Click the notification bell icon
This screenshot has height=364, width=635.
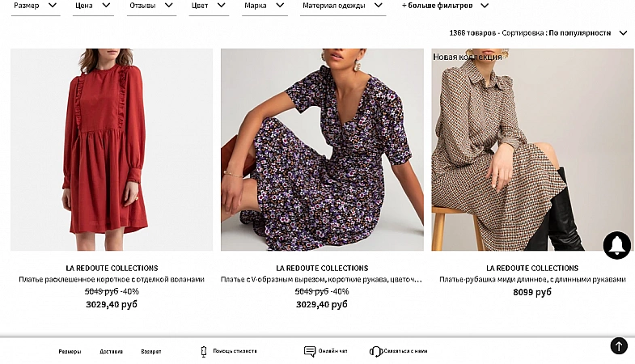tap(616, 245)
